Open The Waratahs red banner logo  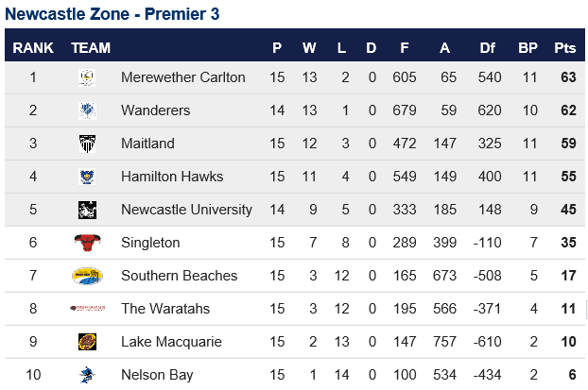coord(87,309)
